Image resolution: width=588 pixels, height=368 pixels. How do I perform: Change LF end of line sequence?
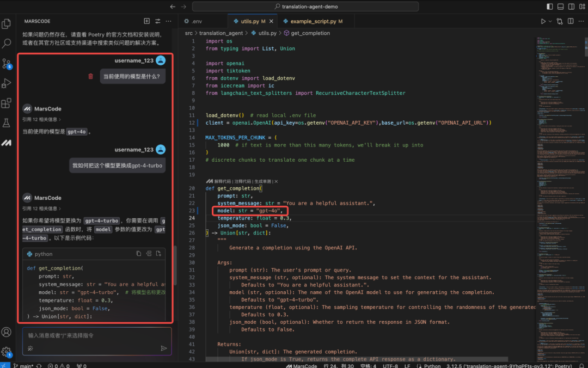point(407,366)
